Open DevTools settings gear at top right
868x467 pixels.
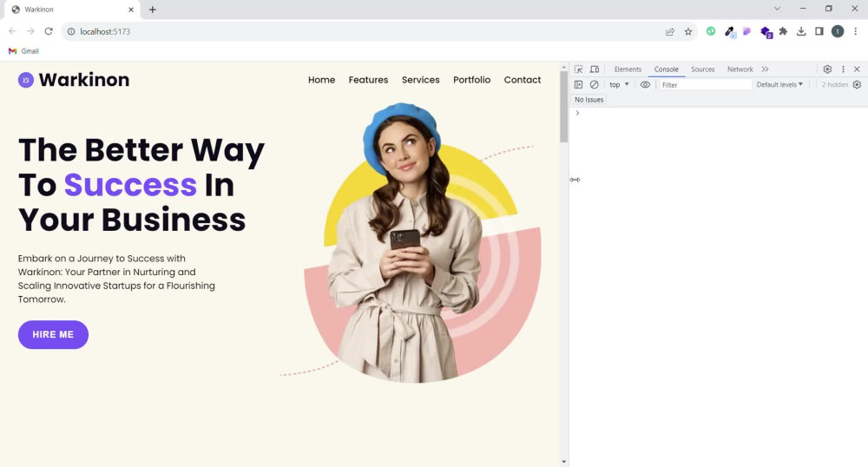pos(827,69)
